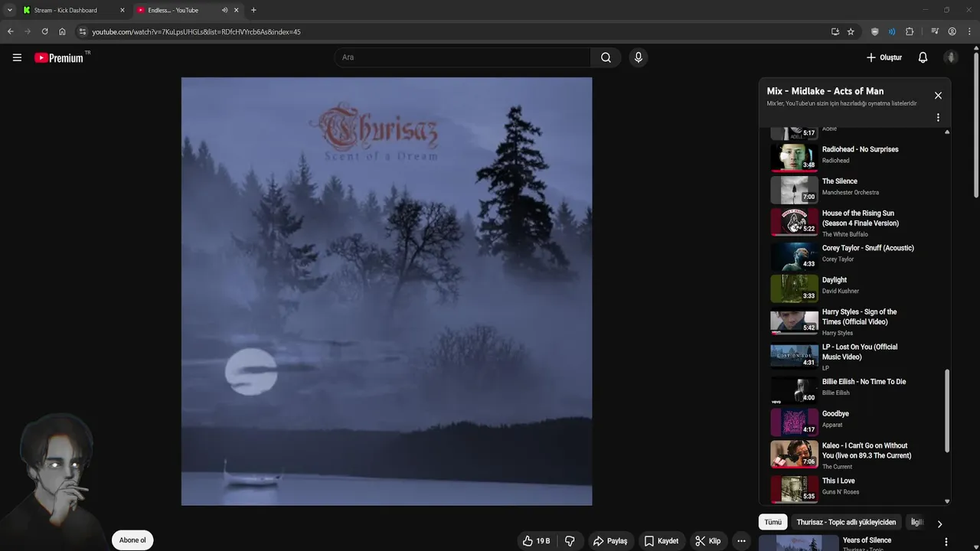This screenshot has width=980, height=551.
Task: Select the Endless... - YouTube tab
Action: (173, 10)
